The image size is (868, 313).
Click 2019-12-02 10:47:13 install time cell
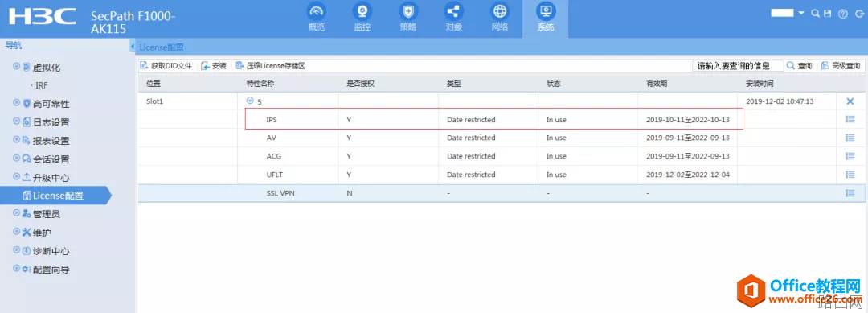click(x=780, y=101)
